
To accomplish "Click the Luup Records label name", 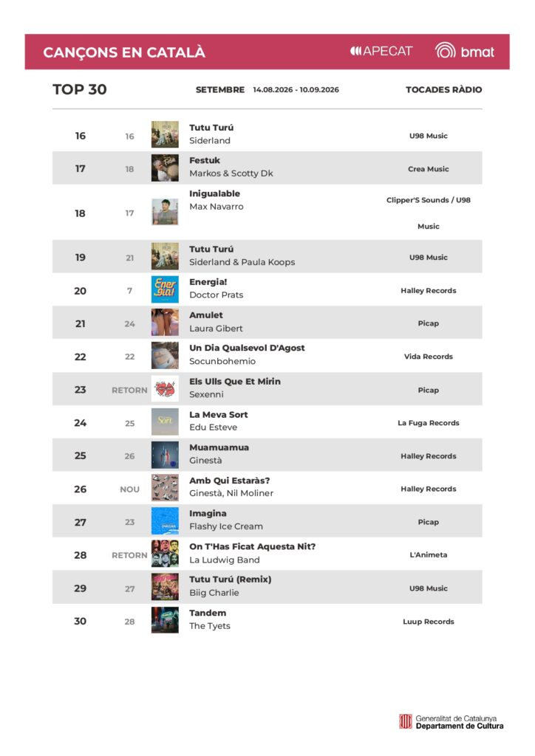I will pos(429,622).
